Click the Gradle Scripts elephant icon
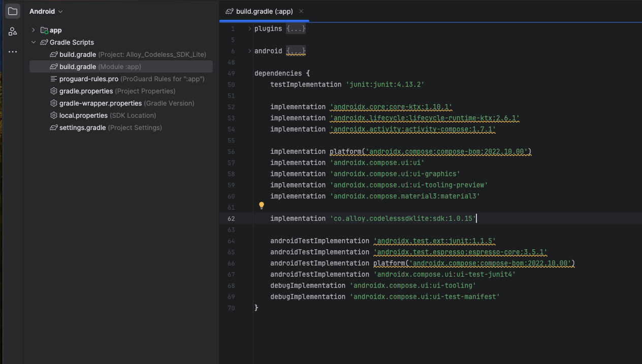Image resolution: width=642 pixels, height=364 pixels. tap(44, 43)
